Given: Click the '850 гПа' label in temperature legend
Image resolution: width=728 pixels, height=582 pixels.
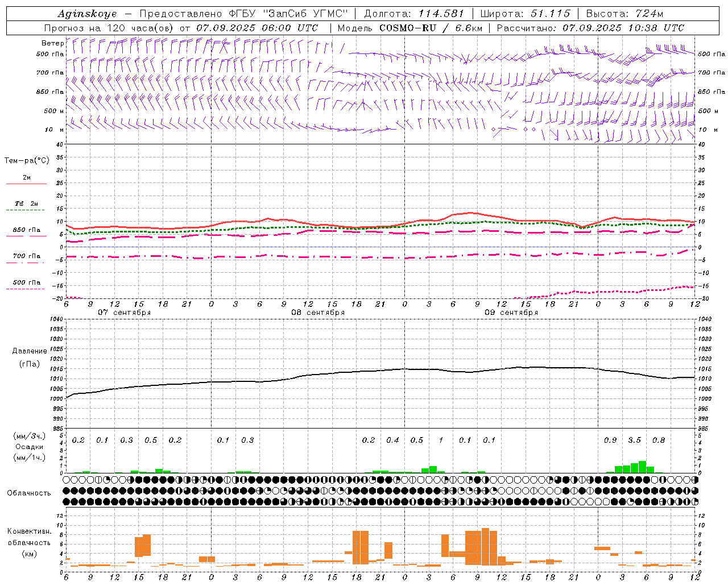Looking at the screenshot, I should (27, 230).
